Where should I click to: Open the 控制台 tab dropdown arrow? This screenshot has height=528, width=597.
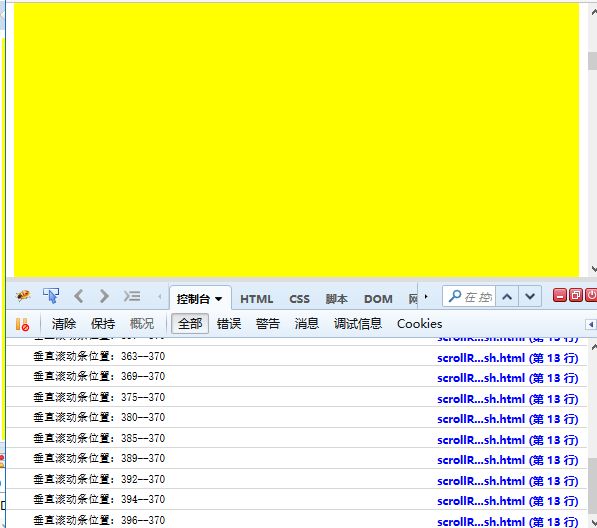[x=219, y=299]
